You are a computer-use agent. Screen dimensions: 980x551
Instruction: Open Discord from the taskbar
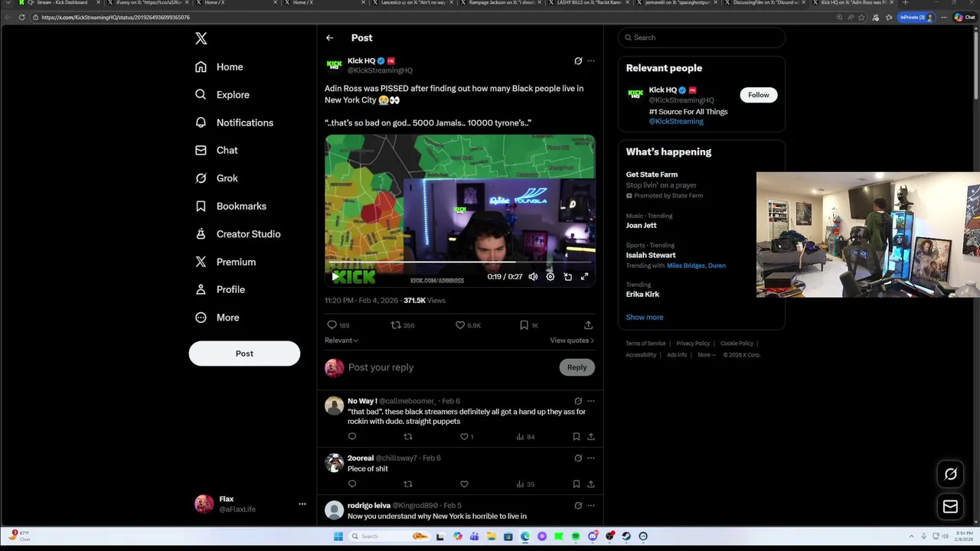[x=593, y=536]
